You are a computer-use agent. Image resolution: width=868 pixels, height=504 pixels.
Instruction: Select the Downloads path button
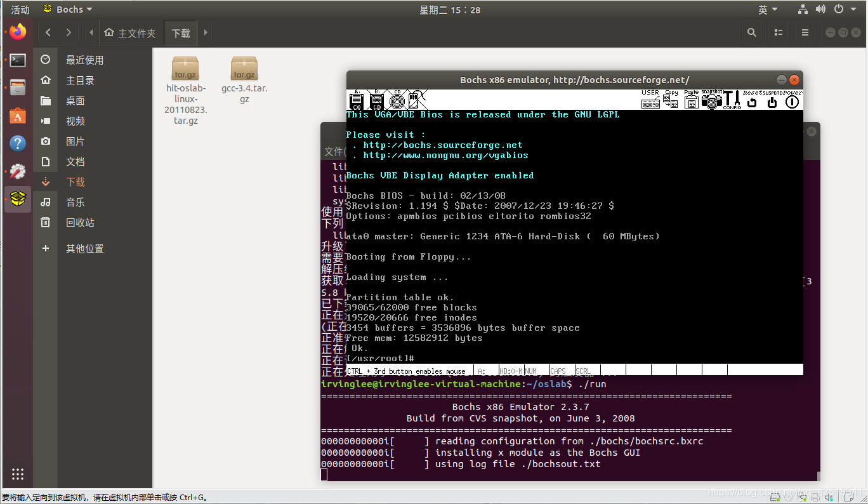pyautogui.click(x=181, y=32)
